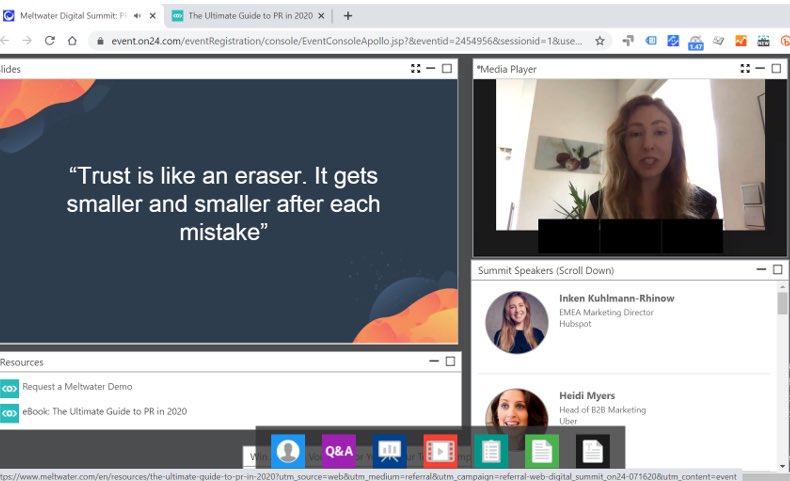The image size is (790, 481).
Task: Switch to The Ultimate Guide to PR in 2020 tab
Action: (x=250, y=16)
